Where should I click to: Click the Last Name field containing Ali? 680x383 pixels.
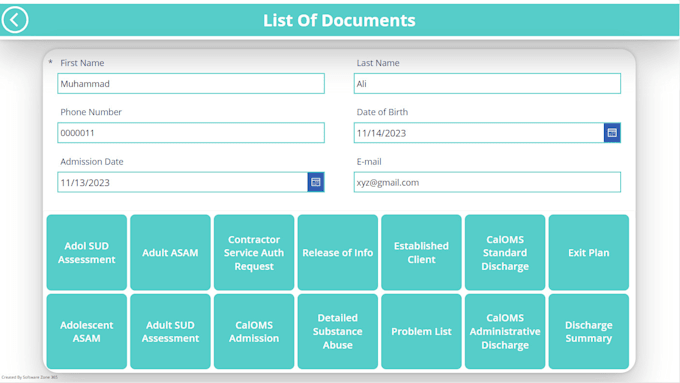[x=487, y=84]
